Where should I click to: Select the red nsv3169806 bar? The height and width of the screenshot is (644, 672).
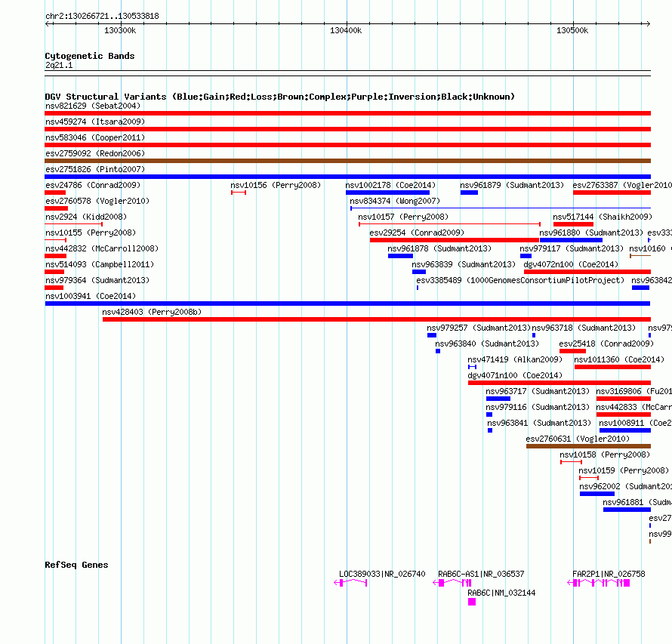click(x=624, y=399)
